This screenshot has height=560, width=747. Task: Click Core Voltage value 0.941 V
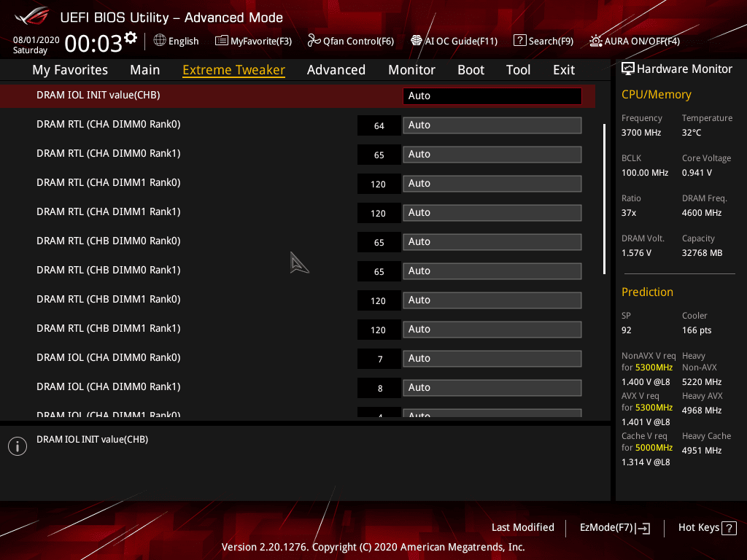coord(697,173)
